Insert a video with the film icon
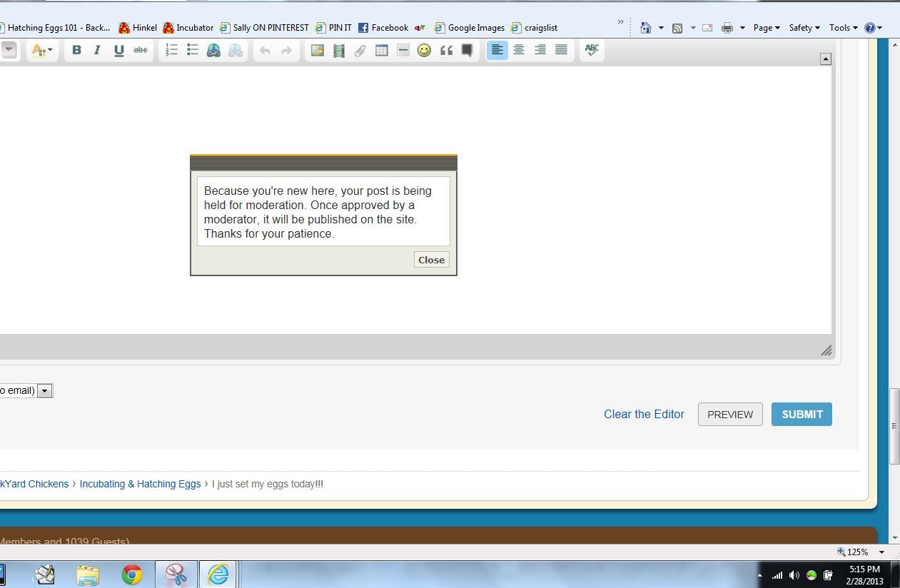The height and width of the screenshot is (588, 900). 339,50
